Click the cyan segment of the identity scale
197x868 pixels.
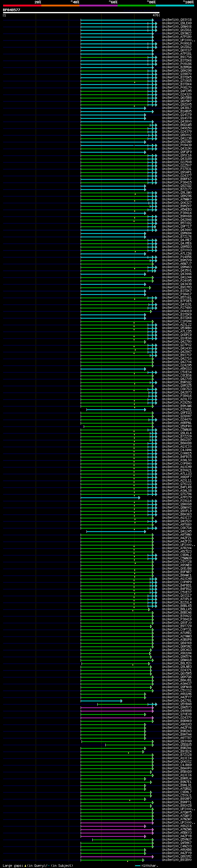pos(175,6)
